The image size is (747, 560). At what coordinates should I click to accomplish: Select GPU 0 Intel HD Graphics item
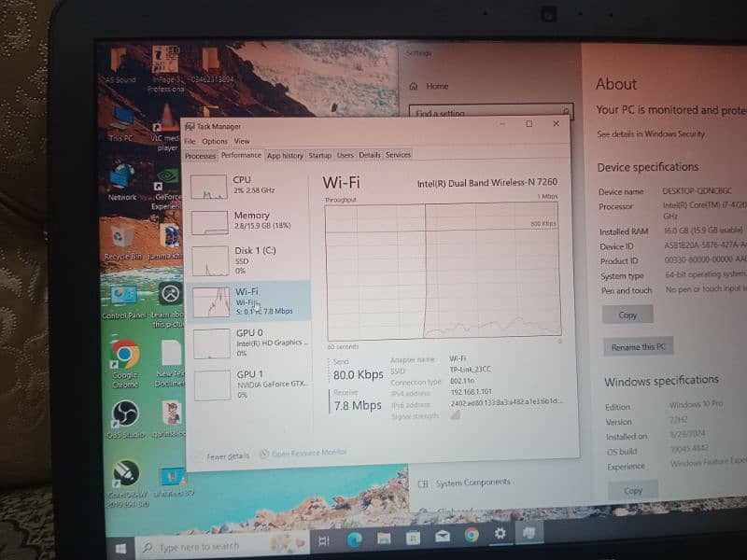(249, 343)
